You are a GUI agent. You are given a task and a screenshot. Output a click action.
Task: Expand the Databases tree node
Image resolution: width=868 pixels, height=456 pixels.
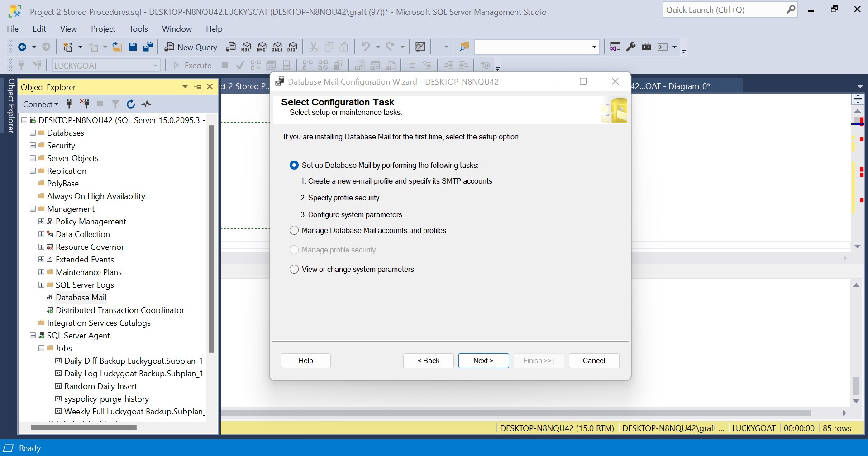tap(33, 133)
